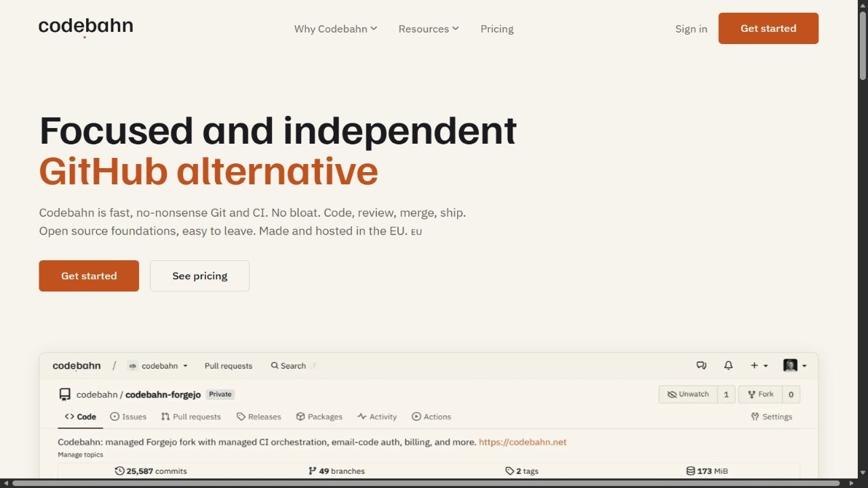
Task: Open the https://codebahn.net link
Action: pyautogui.click(x=523, y=442)
